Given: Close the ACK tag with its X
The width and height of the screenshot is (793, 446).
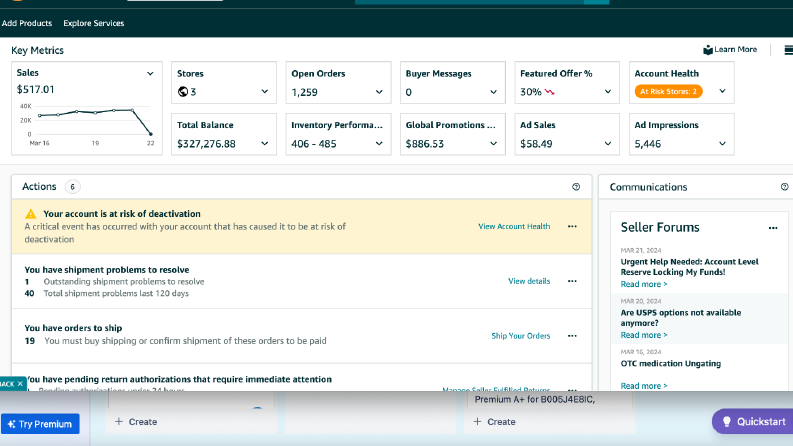Looking at the screenshot, I should [x=20, y=384].
